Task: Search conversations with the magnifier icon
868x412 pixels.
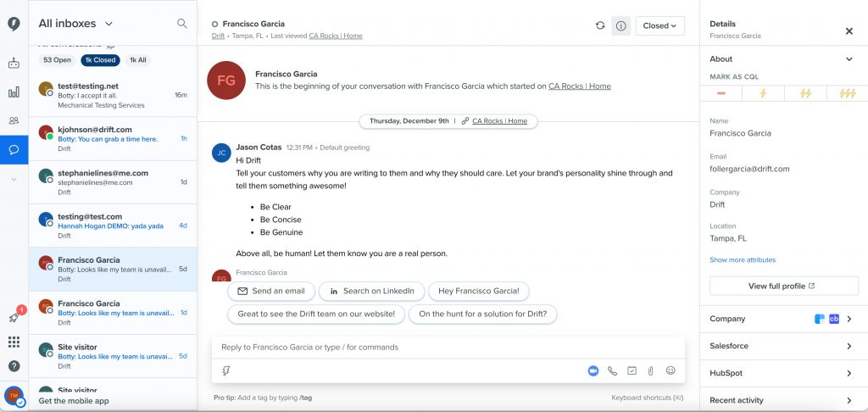Action: 182,24
